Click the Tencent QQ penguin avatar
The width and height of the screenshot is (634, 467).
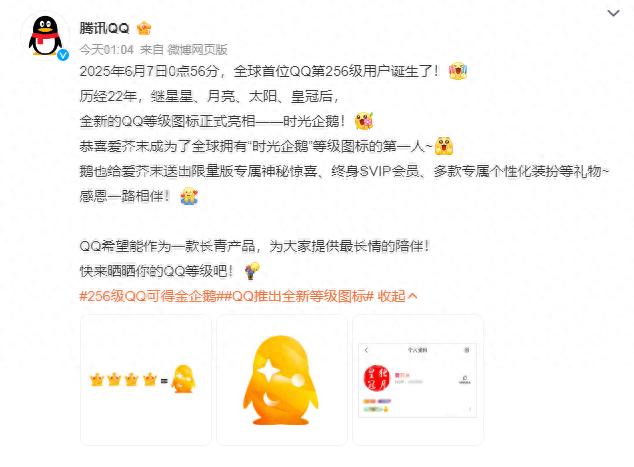click(45, 36)
